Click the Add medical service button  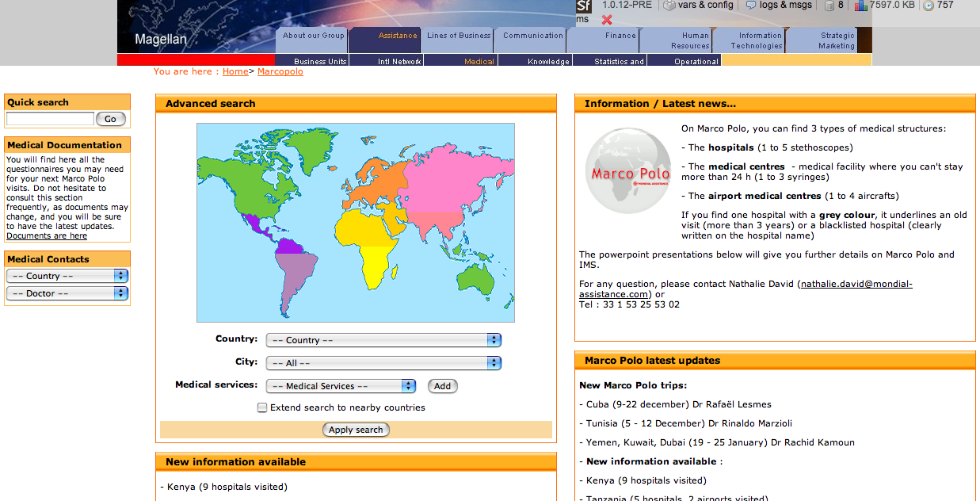[x=442, y=386]
